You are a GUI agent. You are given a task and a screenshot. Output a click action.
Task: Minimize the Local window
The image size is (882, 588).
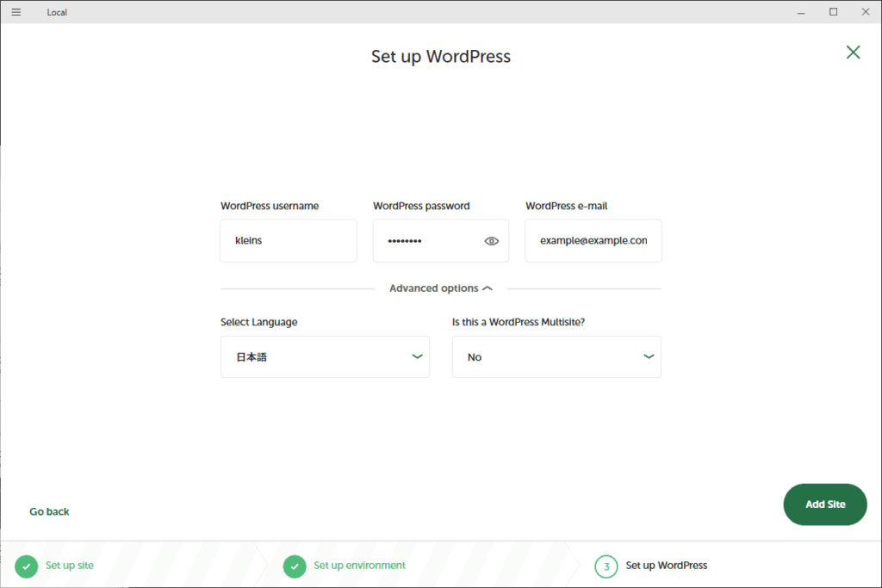[802, 12]
